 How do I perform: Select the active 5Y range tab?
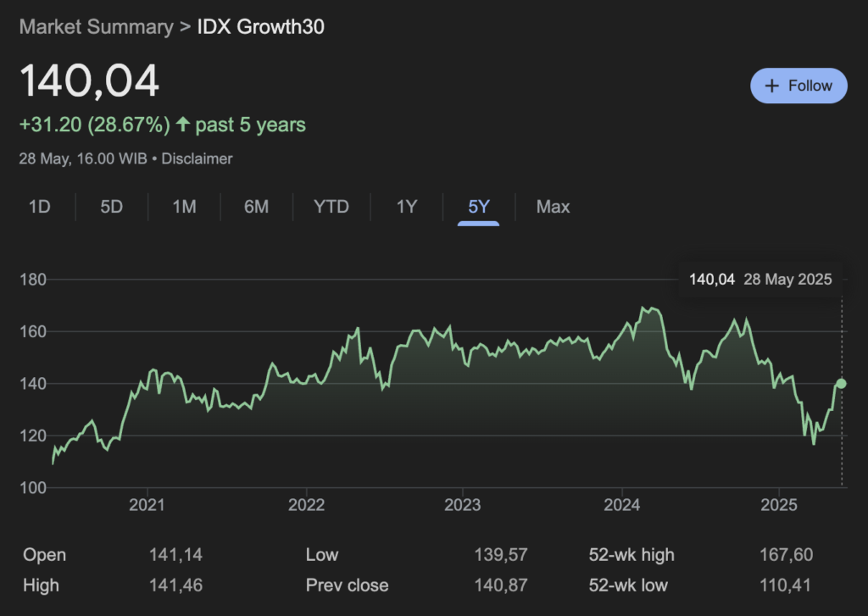pyautogui.click(x=479, y=207)
